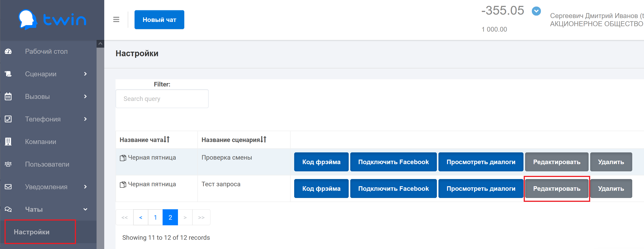644x249 pixels.
Task: Go to previous page with < button
Action: coord(141,217)
